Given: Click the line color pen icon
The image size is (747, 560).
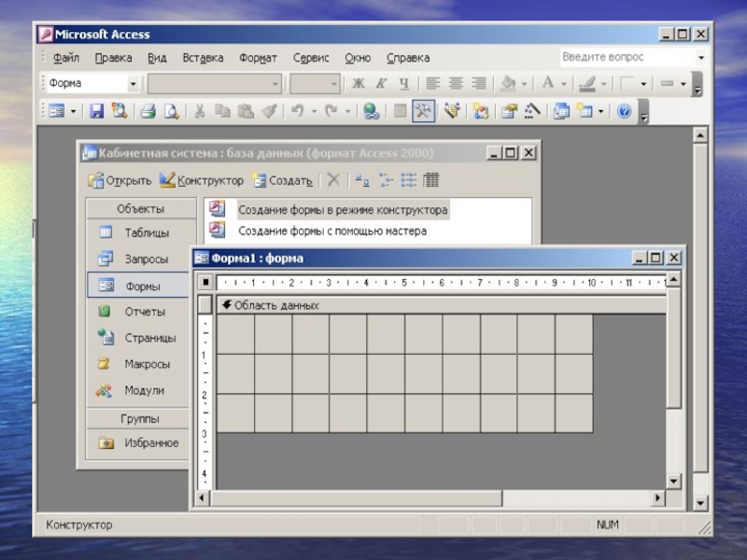Looking at the screenshot, I should [587, 83].
